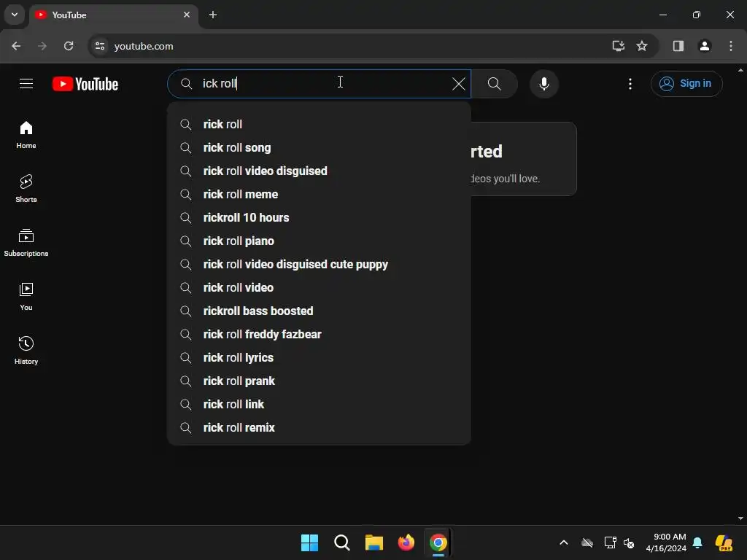Open Chrome's three-dot menu

[730, 46]
